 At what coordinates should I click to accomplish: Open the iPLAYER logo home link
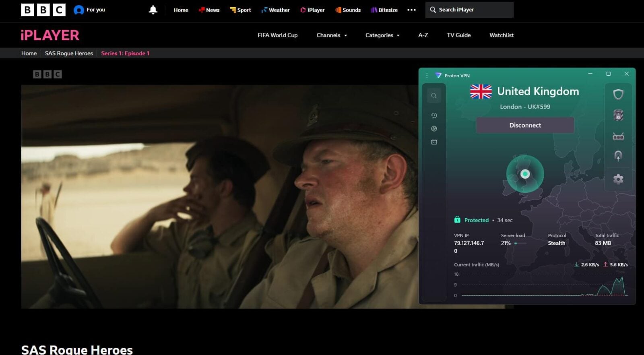pyautogui.click(x=50, y=35)
